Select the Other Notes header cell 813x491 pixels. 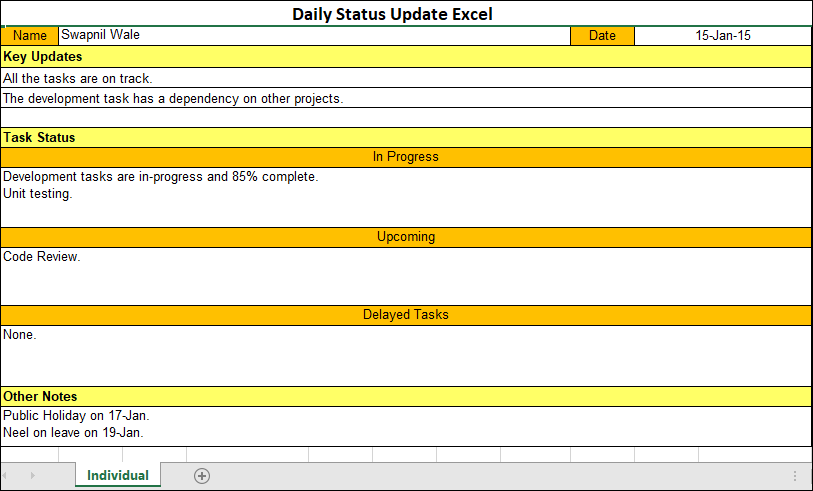pyautogui.click(x=406, y=397)
